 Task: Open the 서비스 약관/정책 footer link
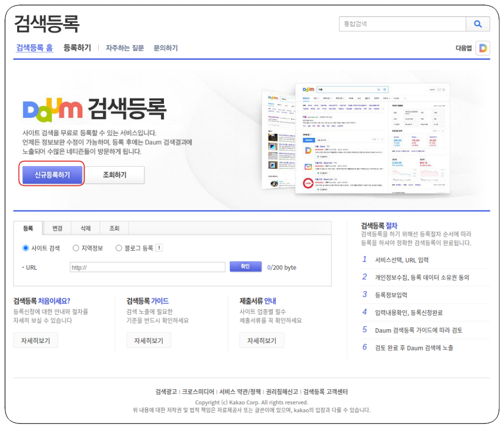click(240, 392)
